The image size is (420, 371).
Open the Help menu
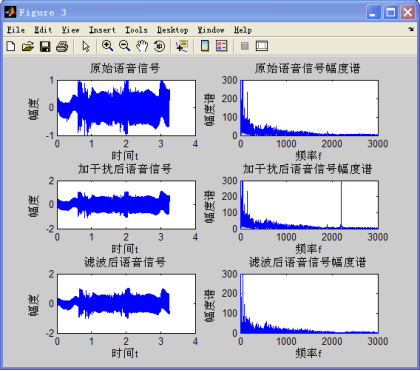243,30
